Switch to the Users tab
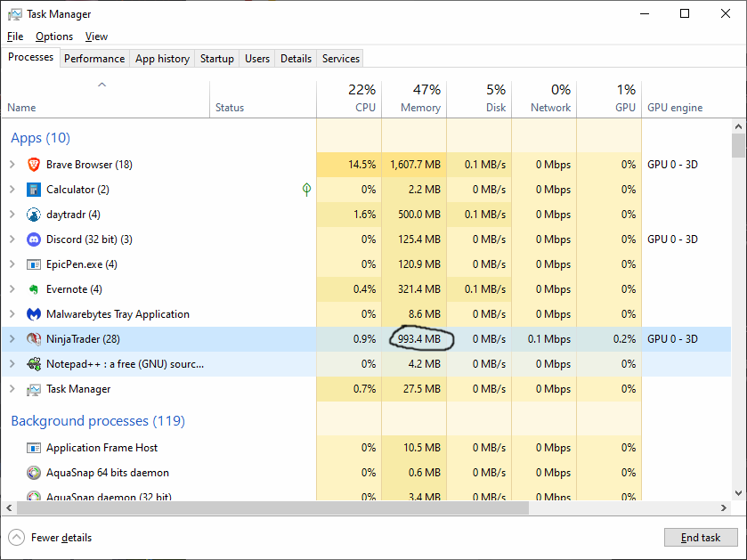 (257, 59)
